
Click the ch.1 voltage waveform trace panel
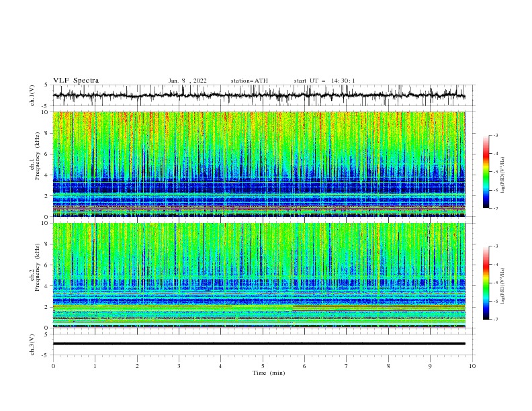click(263, 95)
